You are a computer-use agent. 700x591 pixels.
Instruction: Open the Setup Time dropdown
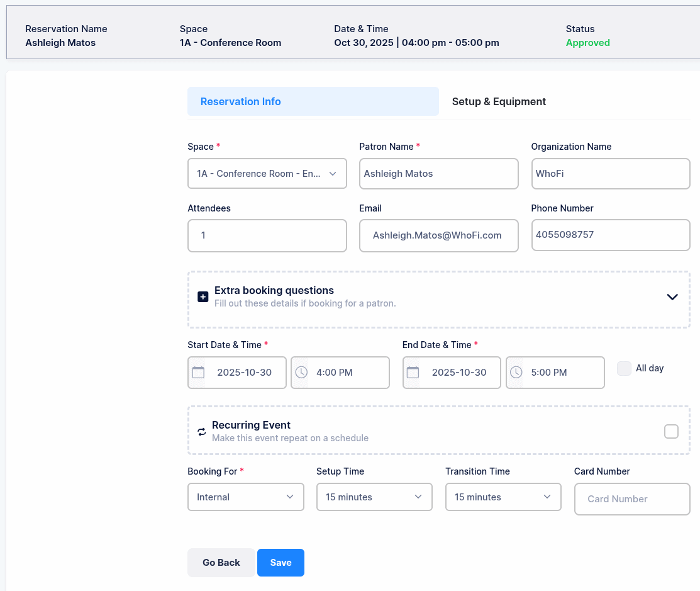tap(374, 497)
